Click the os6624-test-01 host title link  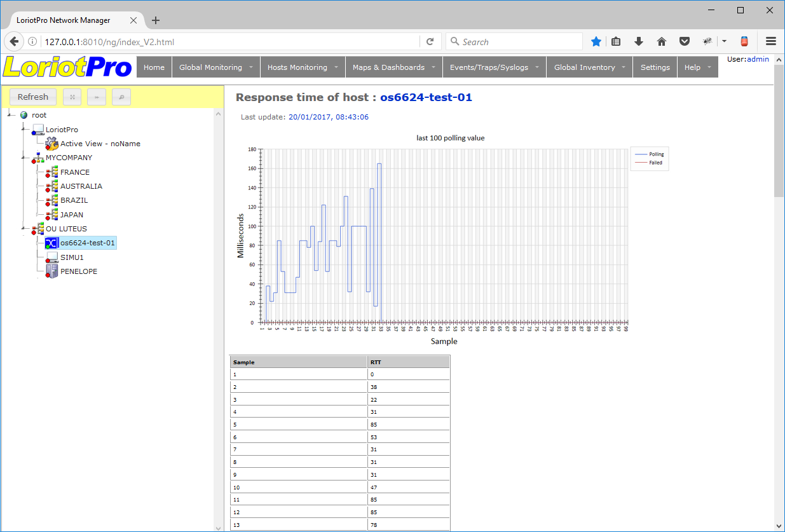[x=426, y=97]
